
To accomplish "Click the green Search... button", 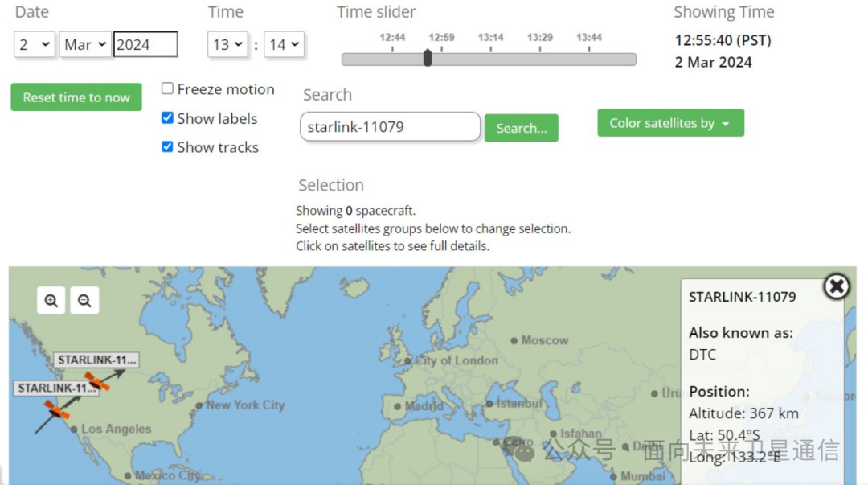I will click(x=521, y=128).
